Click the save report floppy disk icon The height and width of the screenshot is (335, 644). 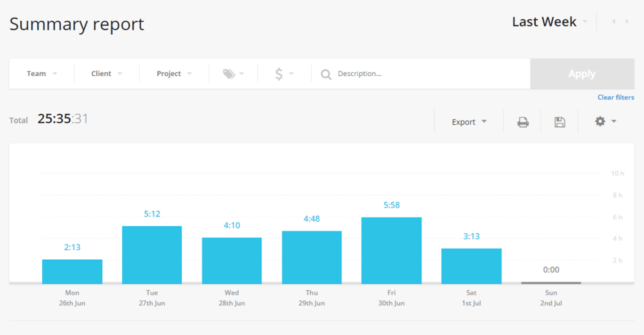560,121
